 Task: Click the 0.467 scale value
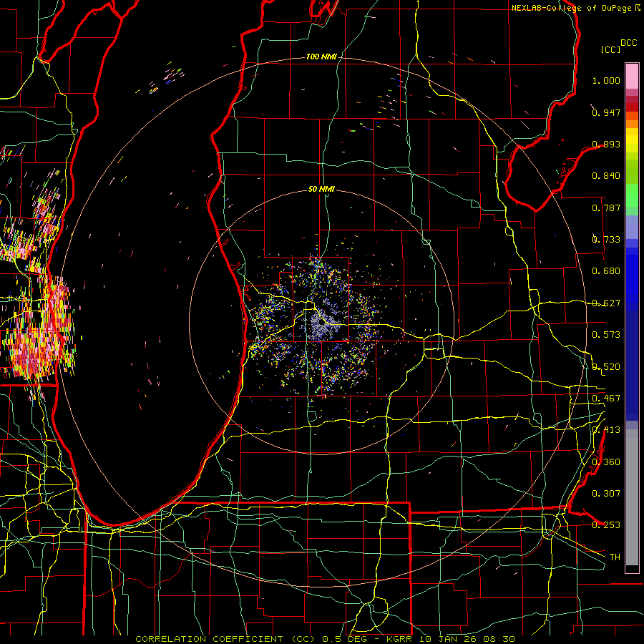tap(606, 399)
